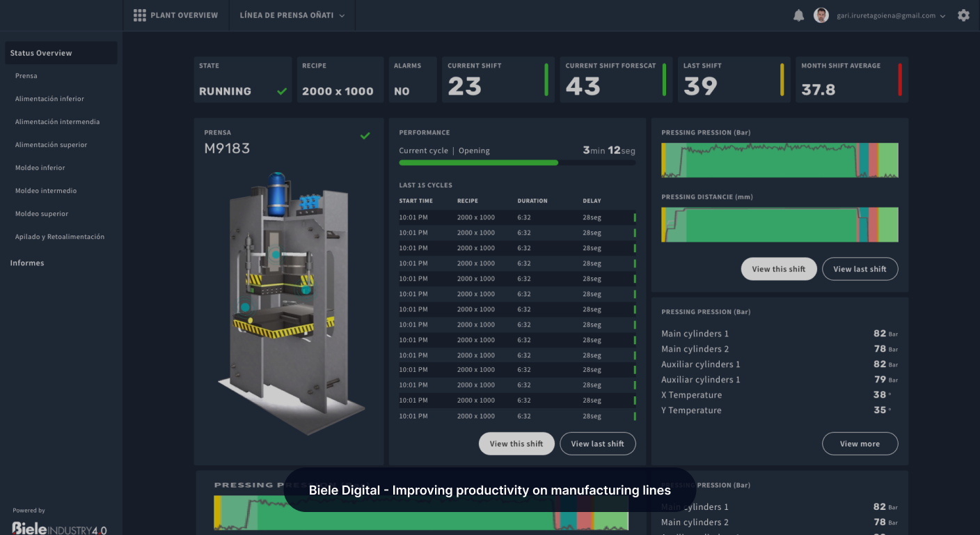Select Status Overview in the sidebar
Screen dimensions: 980x535
[61, 53]
